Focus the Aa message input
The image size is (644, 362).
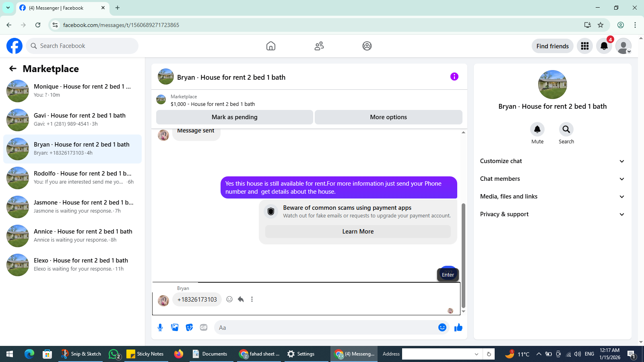(x=326, y=327)
